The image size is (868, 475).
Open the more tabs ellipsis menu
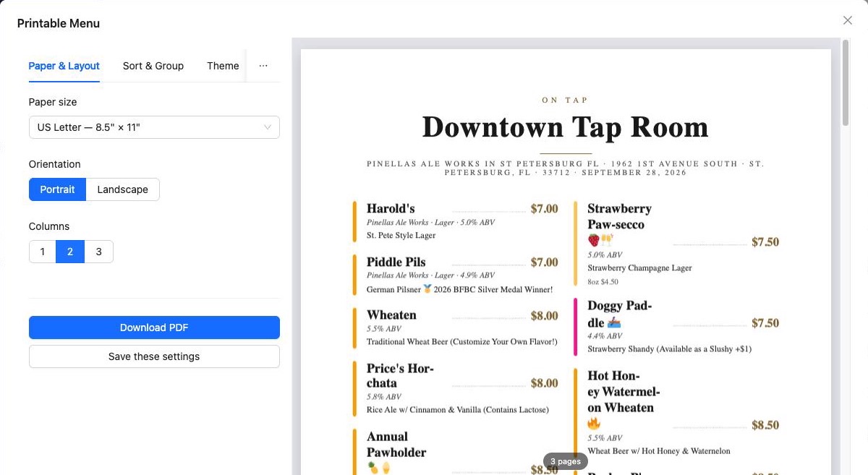[x=263, y=66]
